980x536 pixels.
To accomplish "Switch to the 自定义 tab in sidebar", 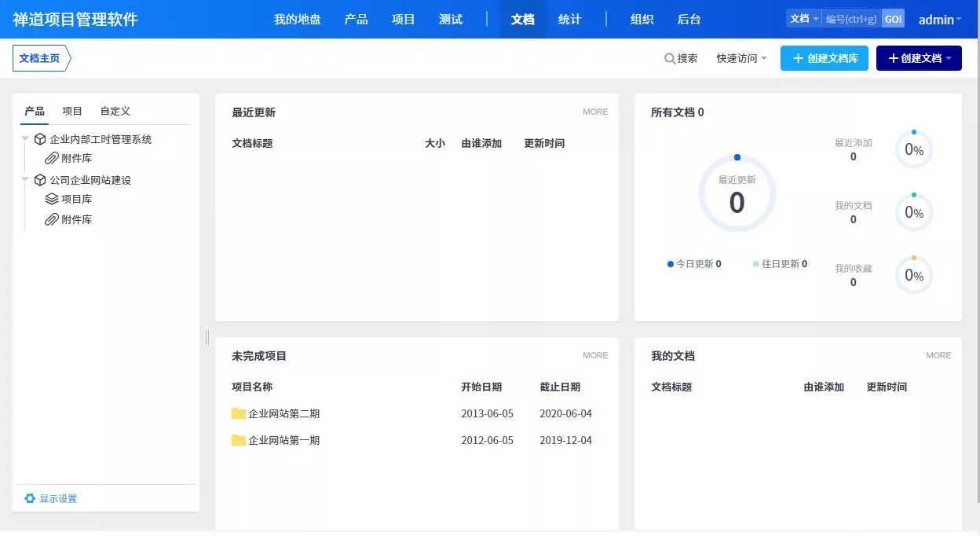I will 115,111.
